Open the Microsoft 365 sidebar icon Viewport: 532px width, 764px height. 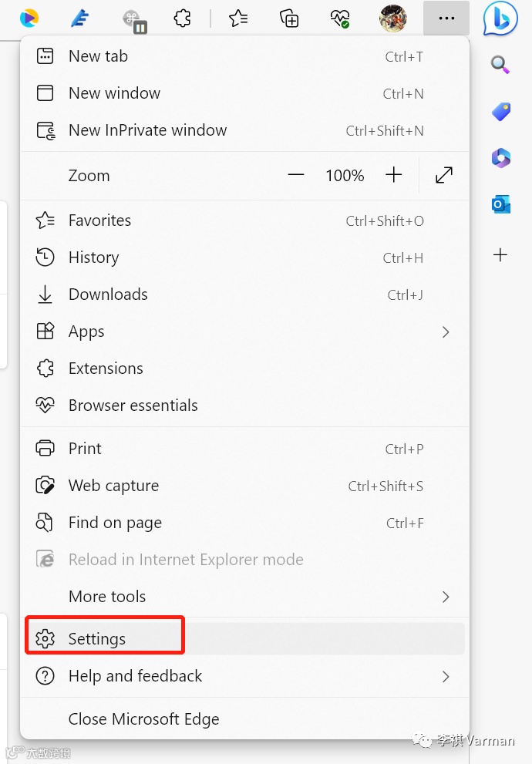click(501, 158)
